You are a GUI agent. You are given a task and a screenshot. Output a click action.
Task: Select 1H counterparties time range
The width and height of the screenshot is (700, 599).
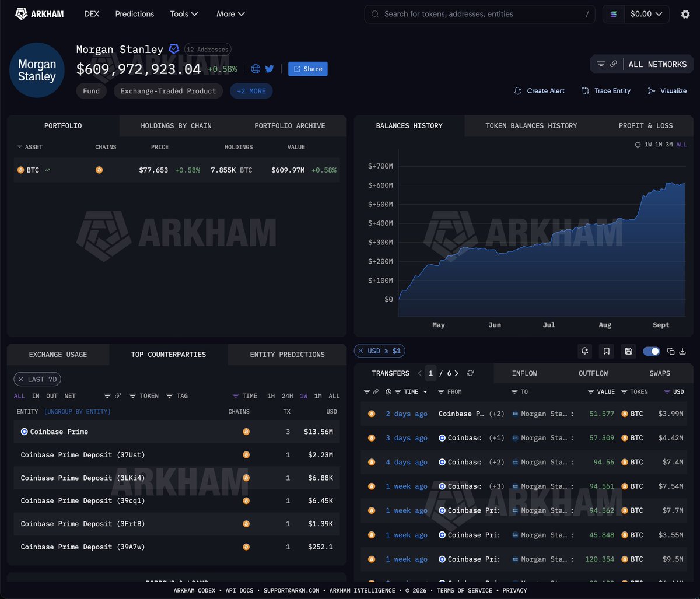tap(271, 396)
